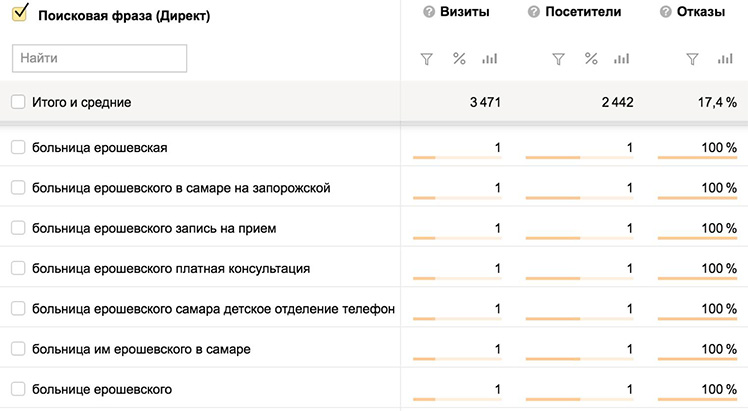Screen dimensions: 748x411
Task: Select checkbox for больнице ерошевского row
Action: pos(18,389)
